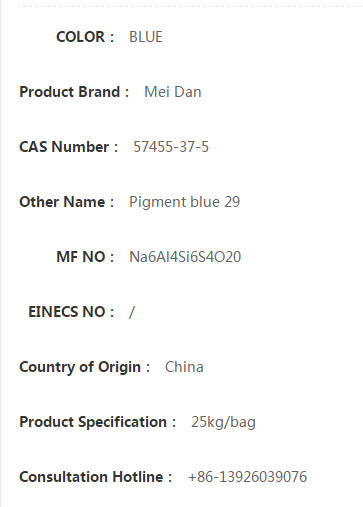Select CAS number 57455-37-5

171,147
